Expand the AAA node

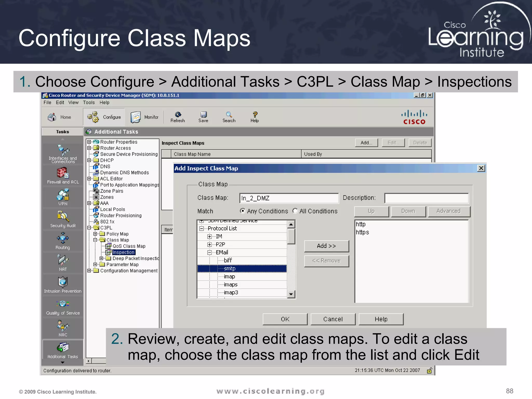(x=89, y=203)
